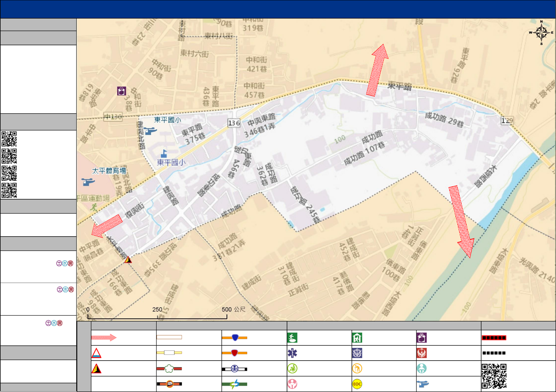Click the green wheelchair icon in legend

coord(292,369)
